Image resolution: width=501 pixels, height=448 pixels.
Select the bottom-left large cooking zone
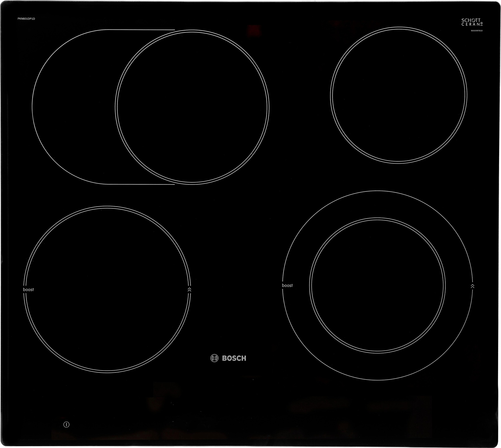pos(107,289)
